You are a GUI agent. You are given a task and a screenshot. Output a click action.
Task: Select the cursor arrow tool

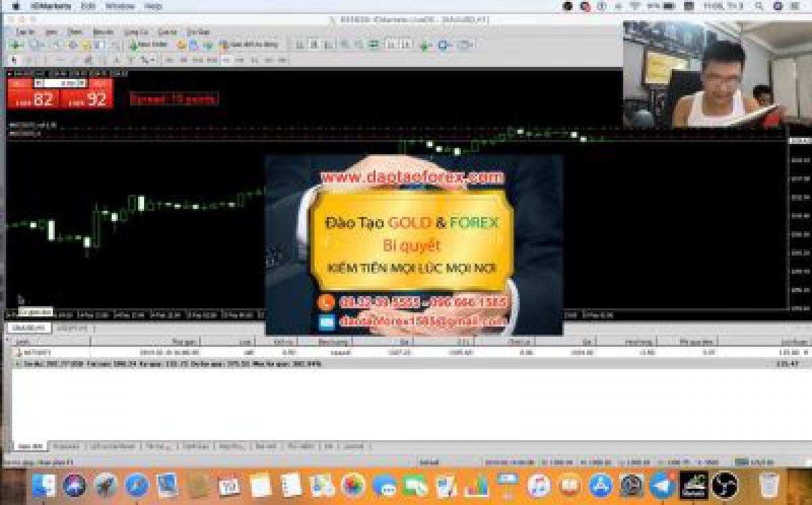point(15,60)
